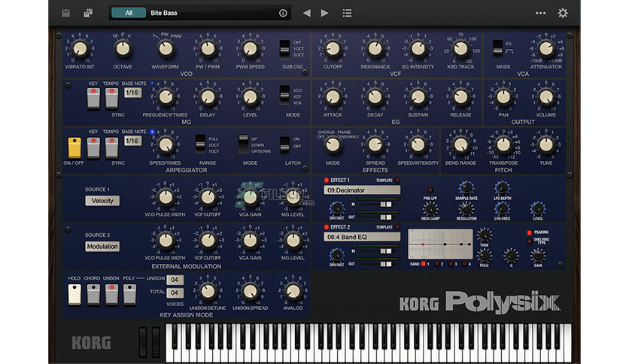Flip the VCA MODE switch
This screenshot has height=364, width=629.
click(x=497, y=47)
